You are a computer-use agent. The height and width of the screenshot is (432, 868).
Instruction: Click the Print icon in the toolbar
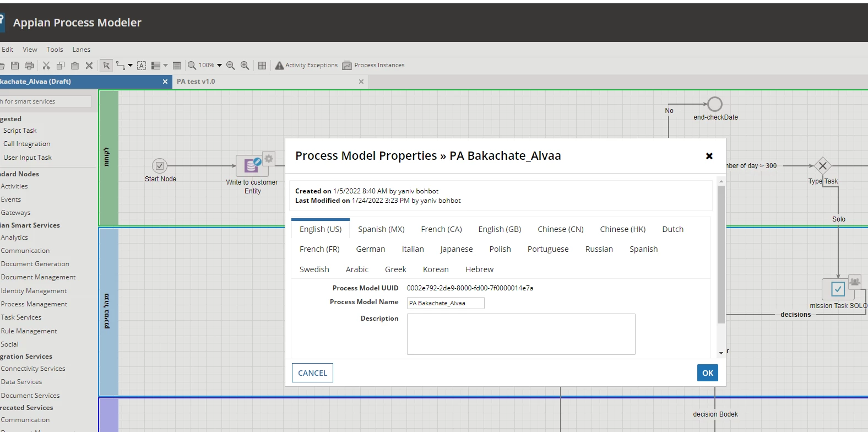[29, 66]
